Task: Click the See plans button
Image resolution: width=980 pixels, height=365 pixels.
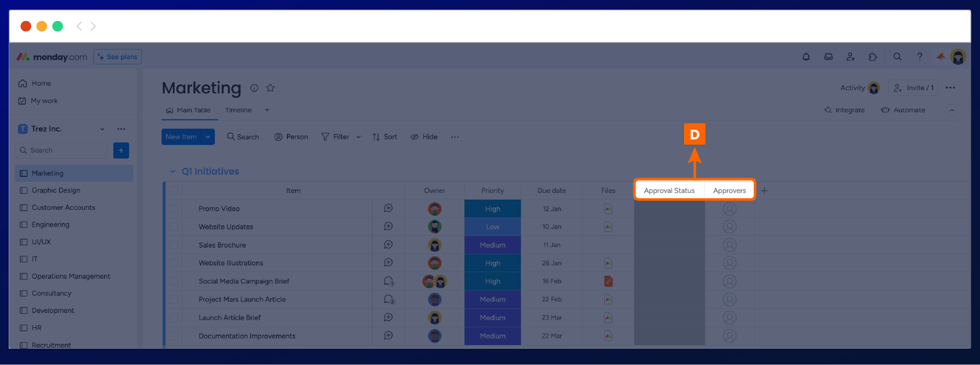Action: coord(117,57)
